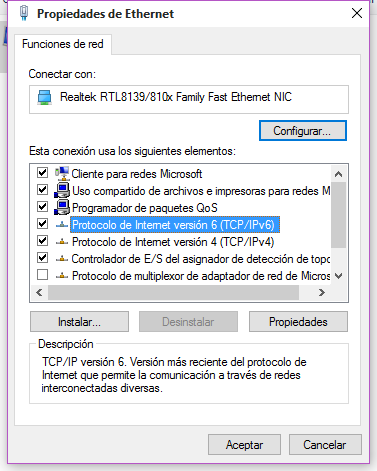This screenshot has width=377, height=471.
Task: Click the Realtek network adapter icon
Action: (x=44, y=98)
